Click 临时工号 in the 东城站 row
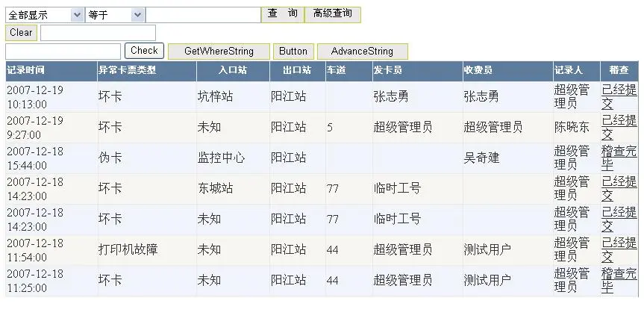Screen dimensions: 644x336 (x=397, y=189)
